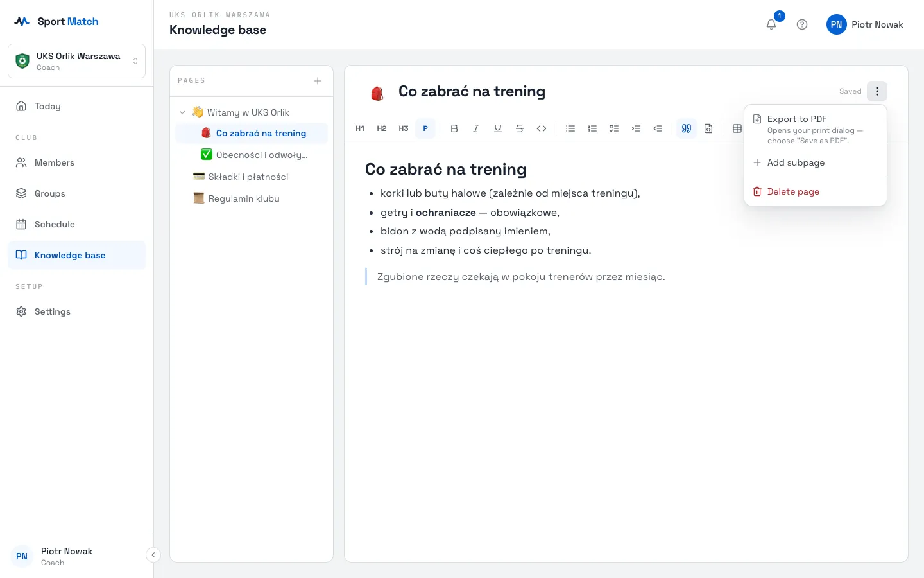Viewport: 924px width, 578px height.
Task: Go to Today in the sidebar
Action: [77, 106]
